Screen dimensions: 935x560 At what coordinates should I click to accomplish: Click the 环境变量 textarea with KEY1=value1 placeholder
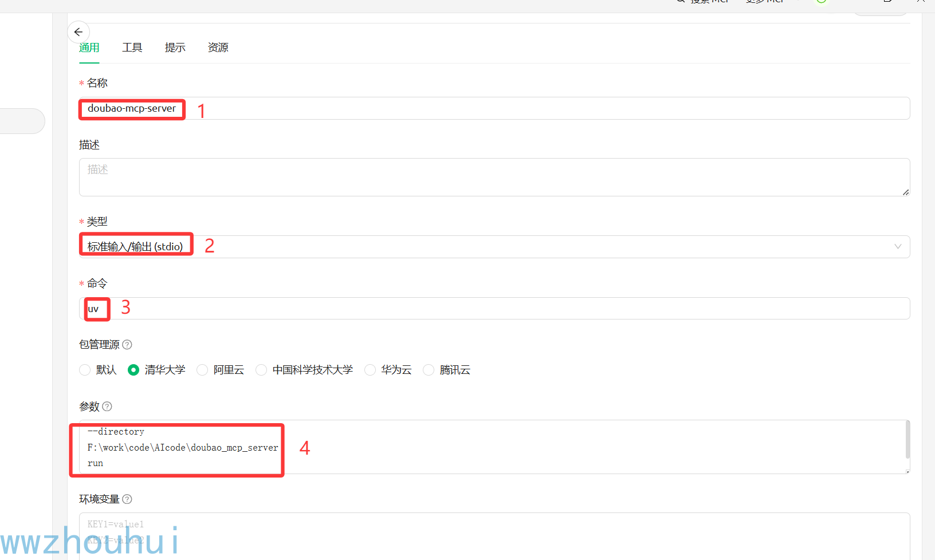coord(494,536)
